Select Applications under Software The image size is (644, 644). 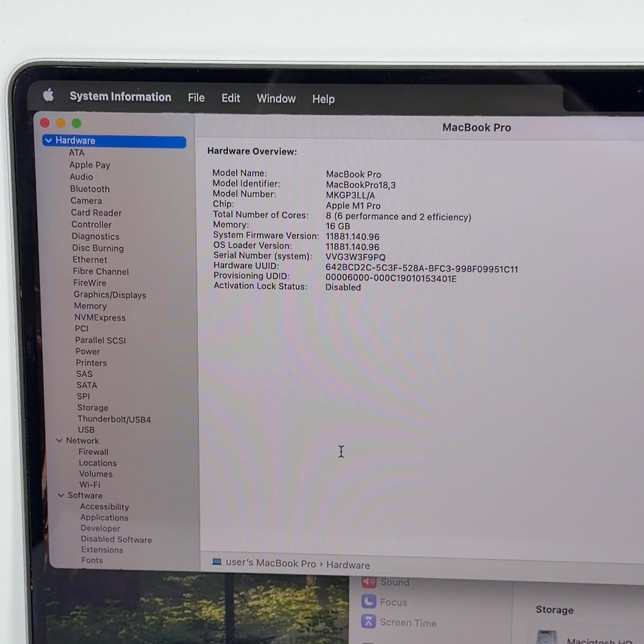pos(104,518)
